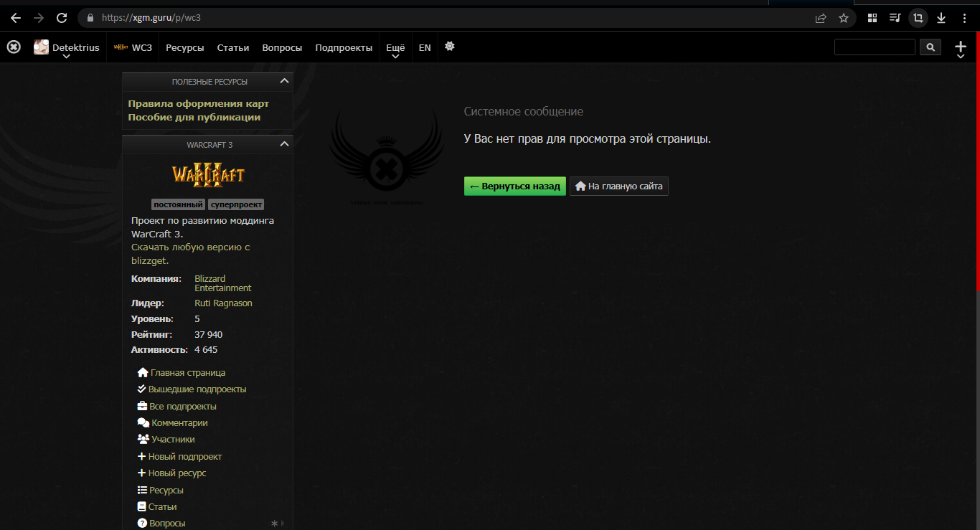Click the question mark icon beside sidebar Вопросы
The height and width of the screenshot is (530, 980).
click(x=142, y=524)
